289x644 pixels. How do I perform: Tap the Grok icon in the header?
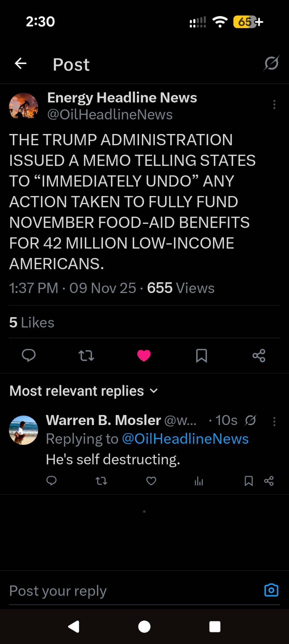click(x=271, y=63)
